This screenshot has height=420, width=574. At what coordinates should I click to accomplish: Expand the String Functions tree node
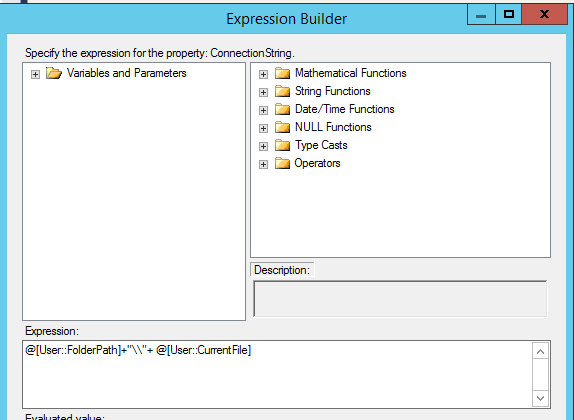[x=263, y=92]
